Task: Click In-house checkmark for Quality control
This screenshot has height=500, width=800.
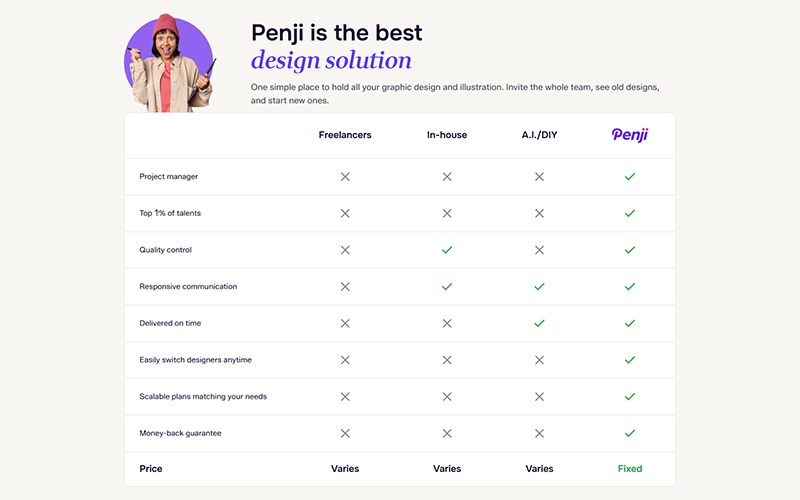Action: pyautogui.click(x=447, y=250)
